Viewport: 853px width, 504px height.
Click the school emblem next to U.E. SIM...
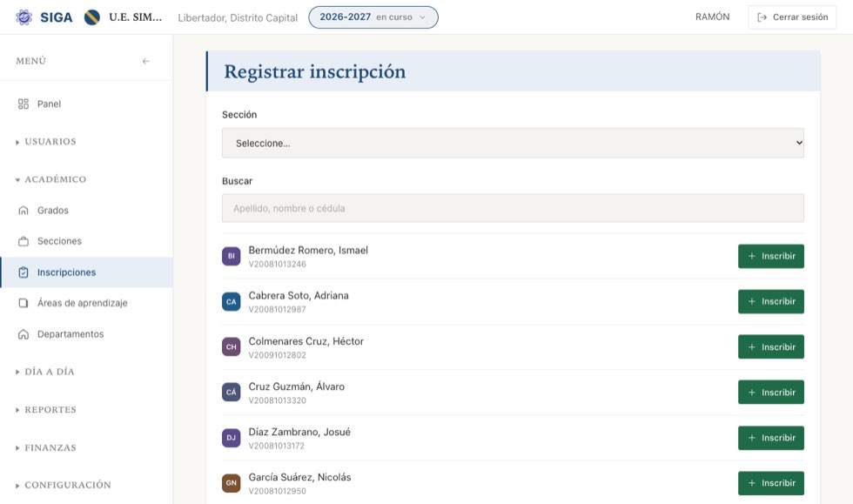(92, 17)
